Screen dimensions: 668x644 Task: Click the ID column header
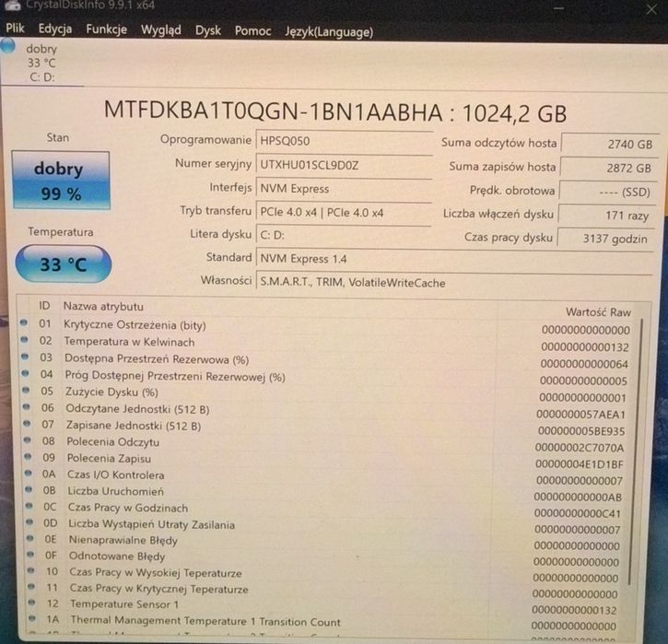(x=44, y=305)
